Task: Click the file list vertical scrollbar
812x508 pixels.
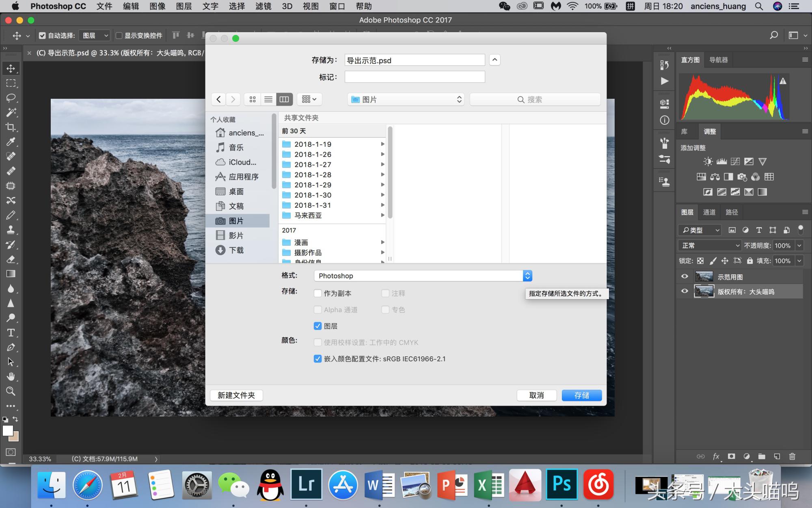Action: 390,172
